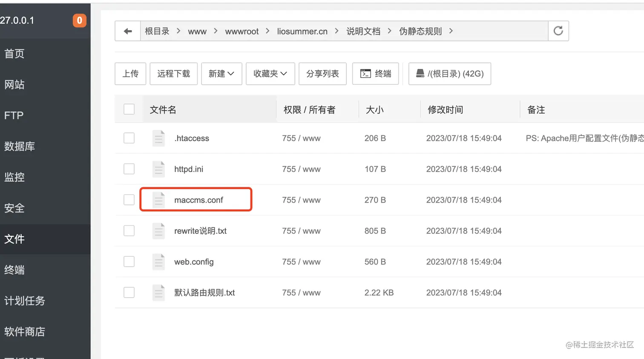Viewport: 644px width, 359px height.
Task: Click the 755 / www permission for .htaccess
Action: (x=301, y=138)
